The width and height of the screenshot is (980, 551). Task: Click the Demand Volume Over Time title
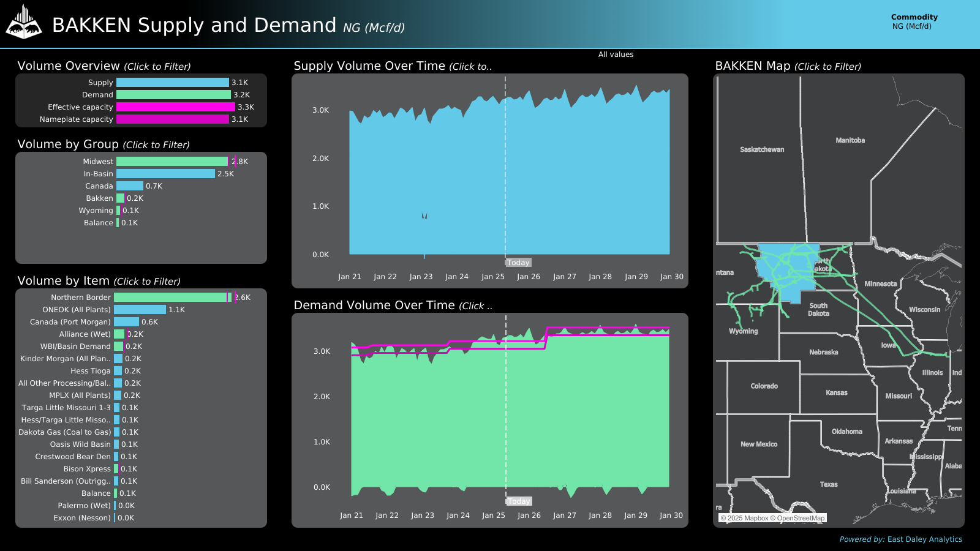[393, 305]
